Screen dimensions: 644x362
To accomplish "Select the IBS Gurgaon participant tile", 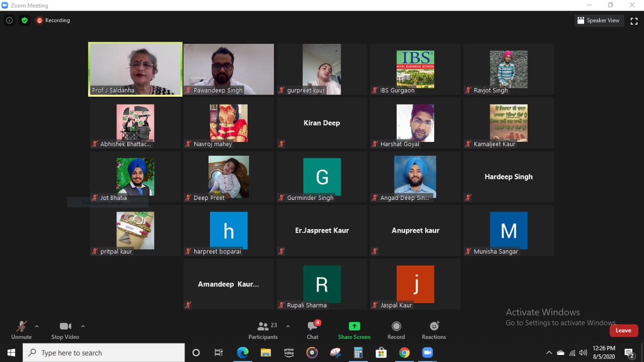I will tap(416, 69).
